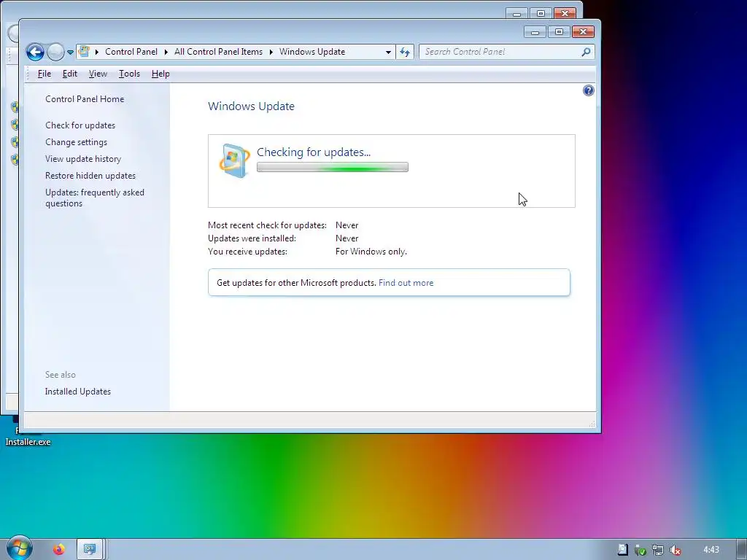
Task: Go back with the blue back arrow
Action: (x=35, y=52)
